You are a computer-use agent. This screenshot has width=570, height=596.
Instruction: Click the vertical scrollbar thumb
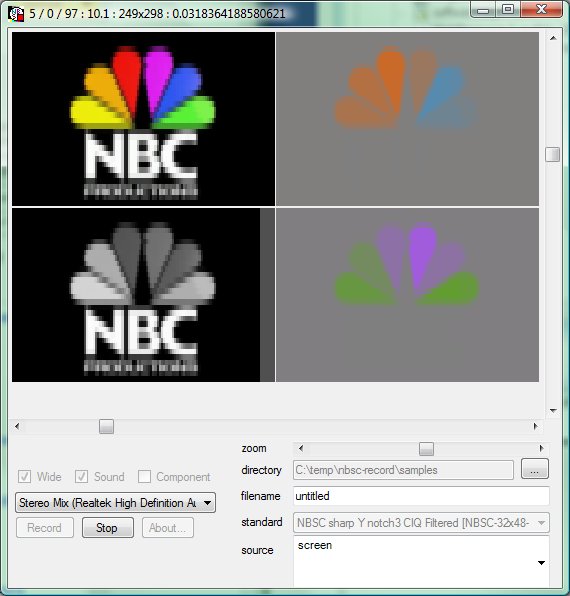tap(553, 154)
